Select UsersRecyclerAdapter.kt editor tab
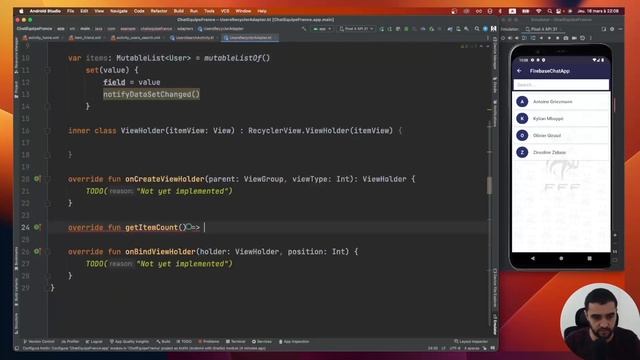This screenshot has width=640, height=360. 250,38
